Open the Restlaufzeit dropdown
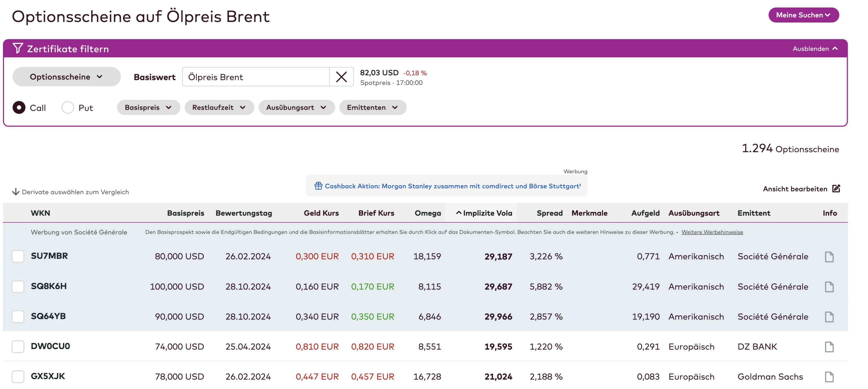 (219, 107)
